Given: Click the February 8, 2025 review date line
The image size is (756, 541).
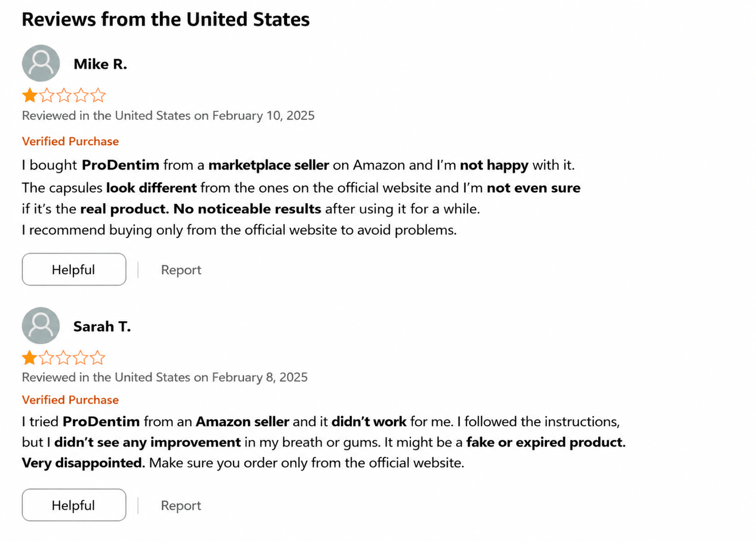Looking at the screenshot, I should 165,377.
